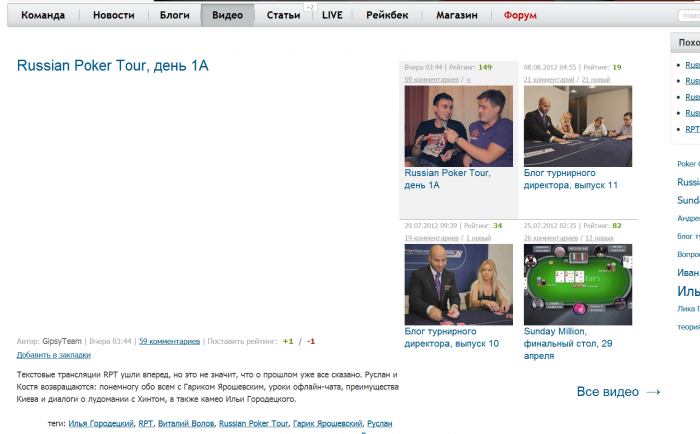This screenshot has height=434, width=700.
Task: Go to the Рейкбек page
Action: pyautogui.click(x=387, y=15)
